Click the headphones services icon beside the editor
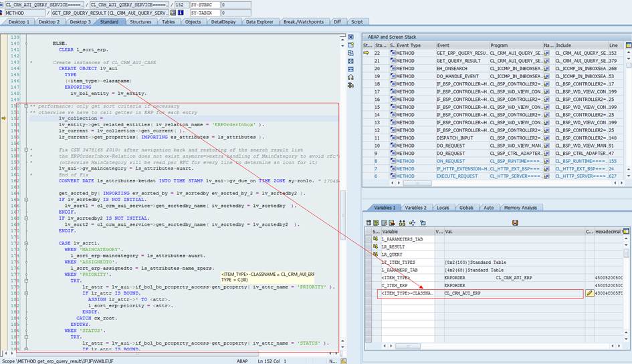The width and height of the screenshot is (632, 364). (351, 77)
